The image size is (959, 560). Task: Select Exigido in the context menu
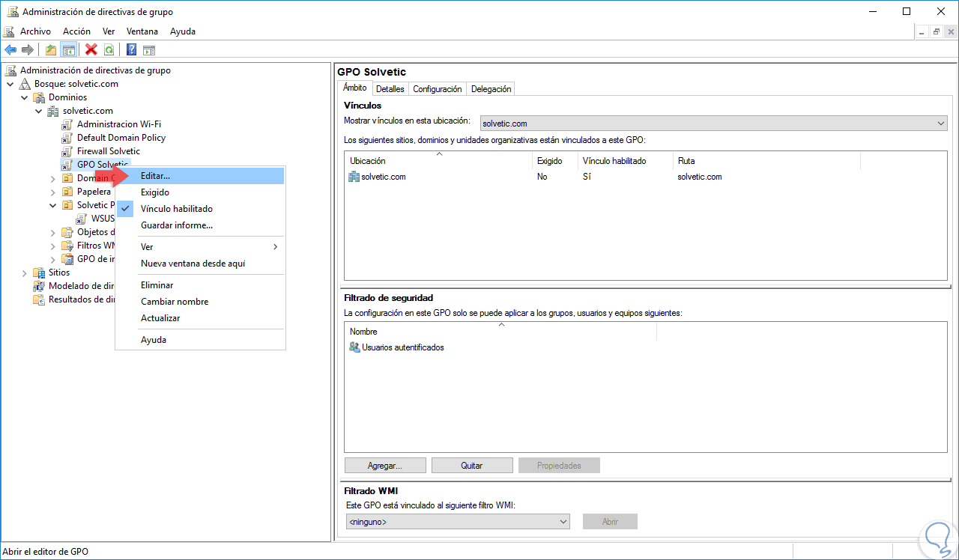[200, 192]
